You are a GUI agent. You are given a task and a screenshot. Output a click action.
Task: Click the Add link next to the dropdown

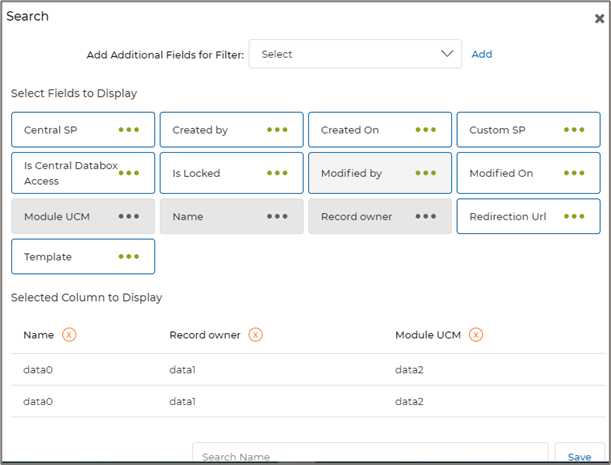482,54
